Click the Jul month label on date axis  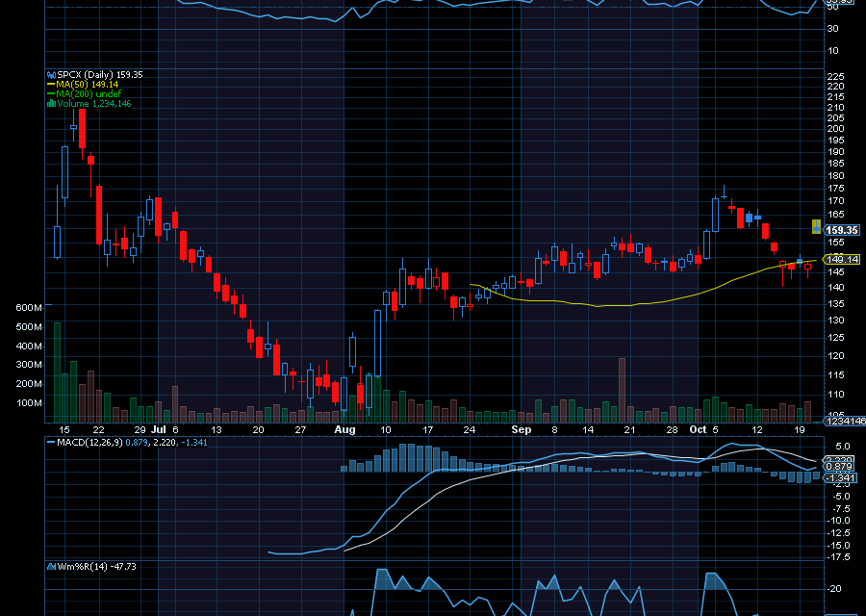(159, 430)
